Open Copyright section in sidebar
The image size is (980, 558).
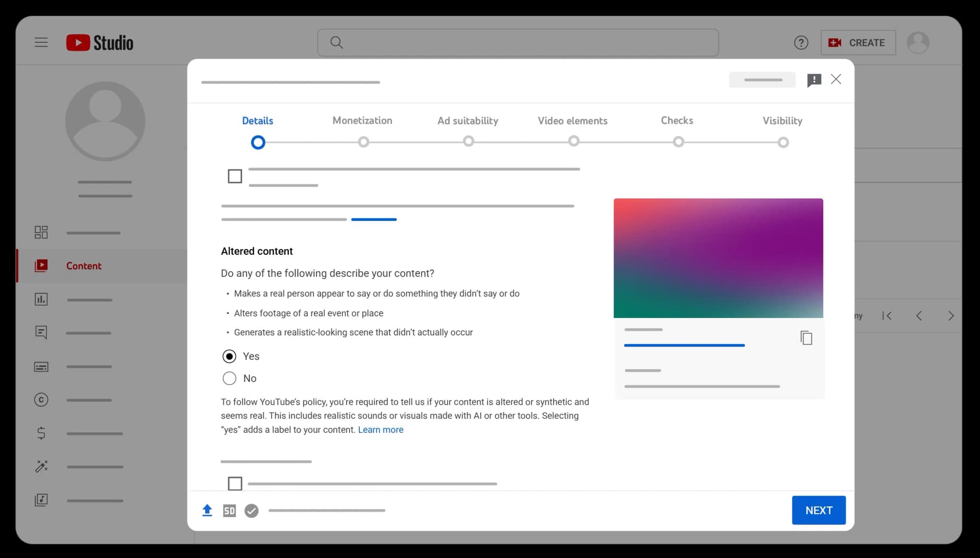pos(41,400)
